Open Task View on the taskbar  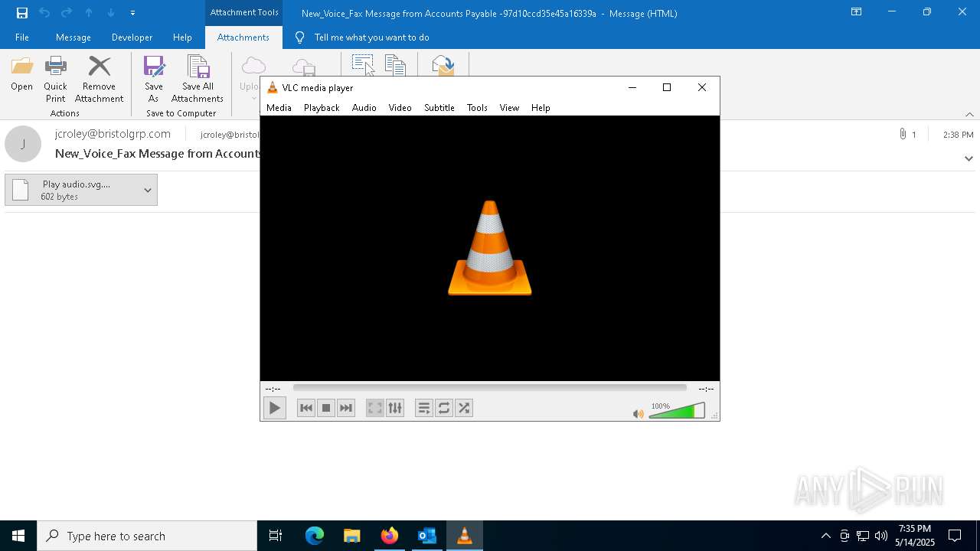coord(276,536)
